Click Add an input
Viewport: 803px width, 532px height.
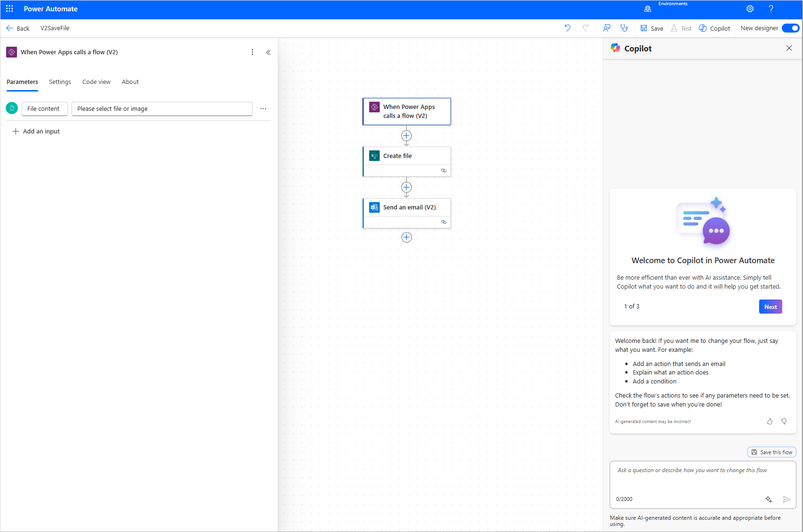[36, 132]
